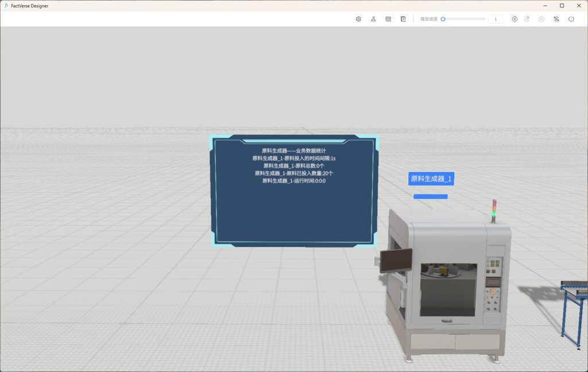Click the signal tower light on the machine
Screen dimensions: 588x372
(x=493, y=210)
